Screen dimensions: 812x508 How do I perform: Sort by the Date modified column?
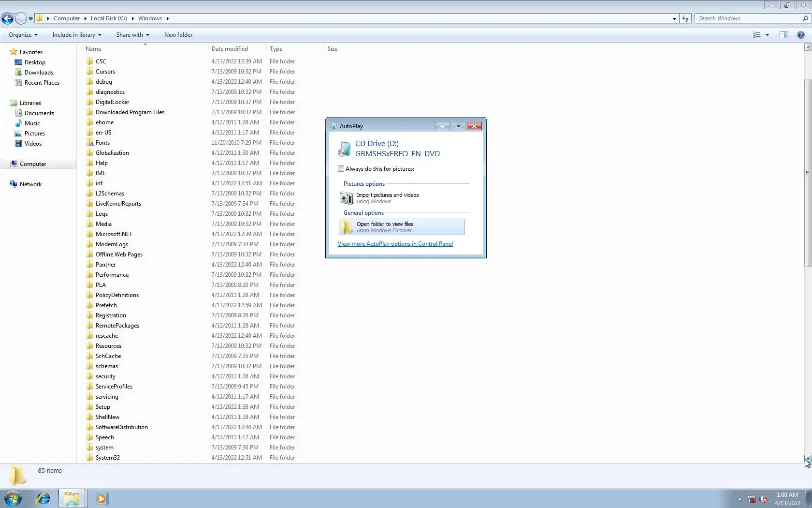point(237,49)
